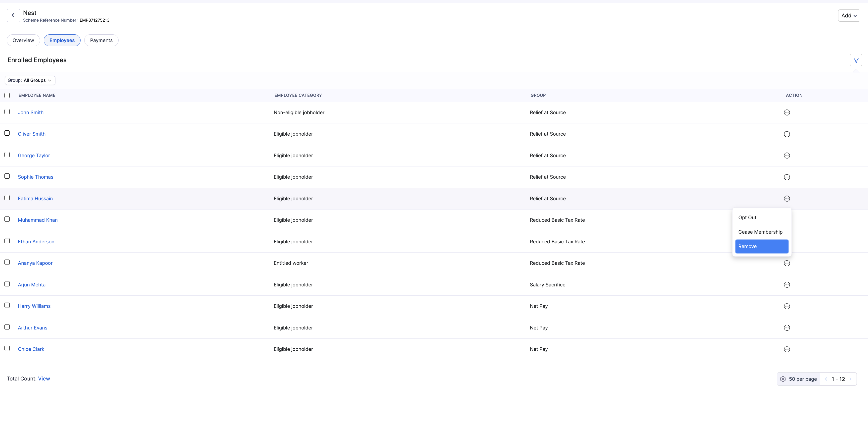Image resolution: width=868 pixels, height=431 pixels.
Task: Tick the checkbox for George Taylor
Action: tap(7, 155)
